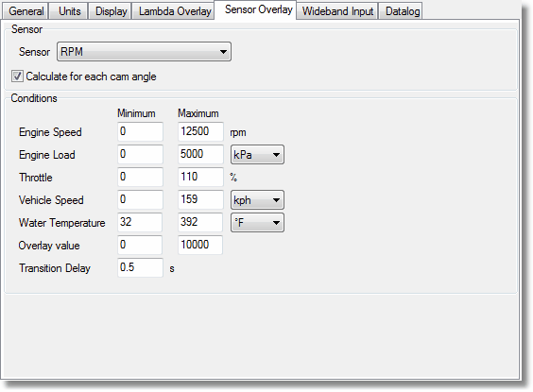This screenshot has height=392, width=533.
Task: Open the Engine Load kPa unit dropdown
Action: point(257,155)
